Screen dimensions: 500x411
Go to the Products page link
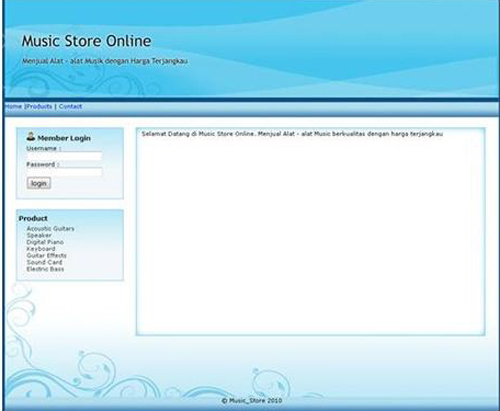click(x=39, y=106)
